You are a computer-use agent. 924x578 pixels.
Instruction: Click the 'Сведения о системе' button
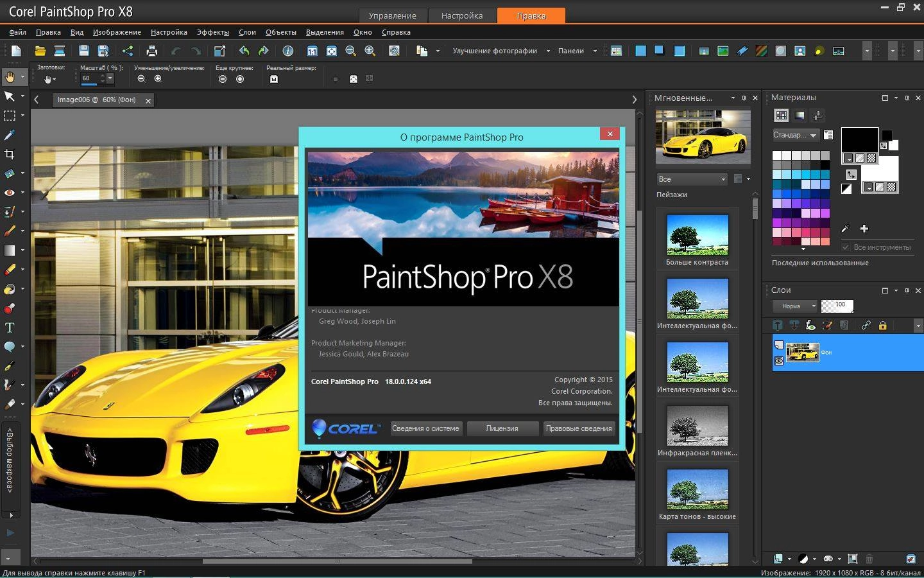click(425, 428)
